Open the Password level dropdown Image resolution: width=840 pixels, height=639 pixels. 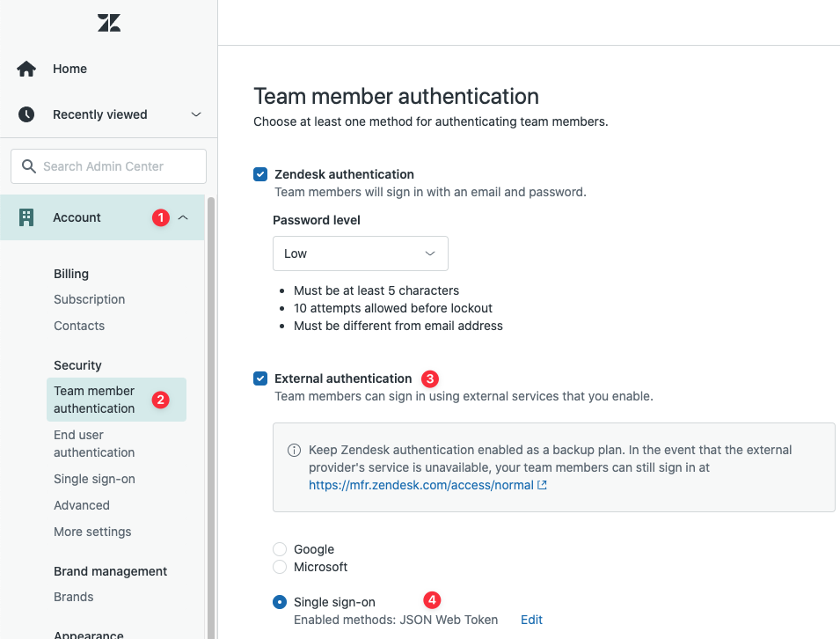point(360,253)
